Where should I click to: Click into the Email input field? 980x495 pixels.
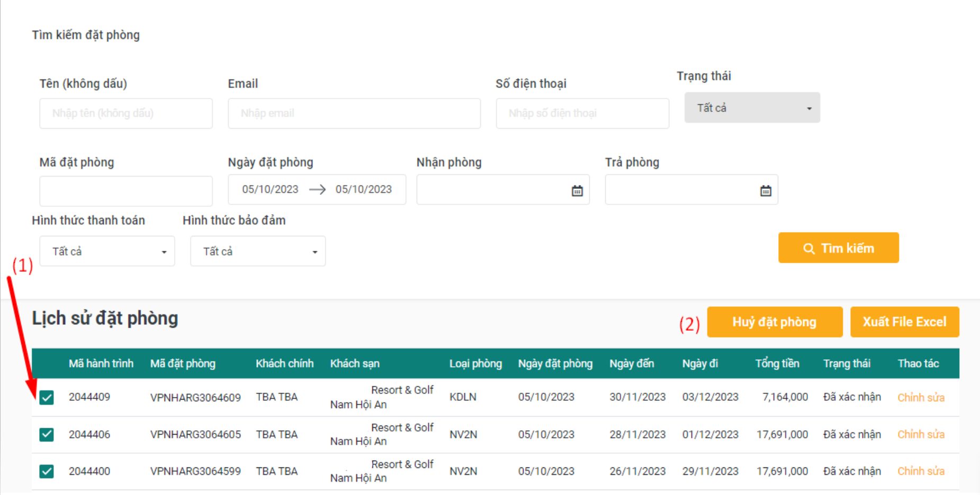tap(354, 113)
